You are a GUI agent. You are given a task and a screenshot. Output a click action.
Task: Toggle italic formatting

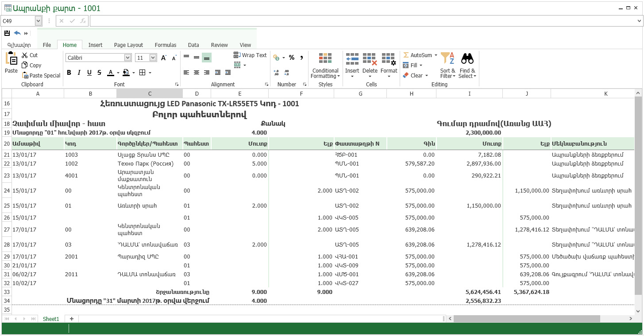click(79, 73)
